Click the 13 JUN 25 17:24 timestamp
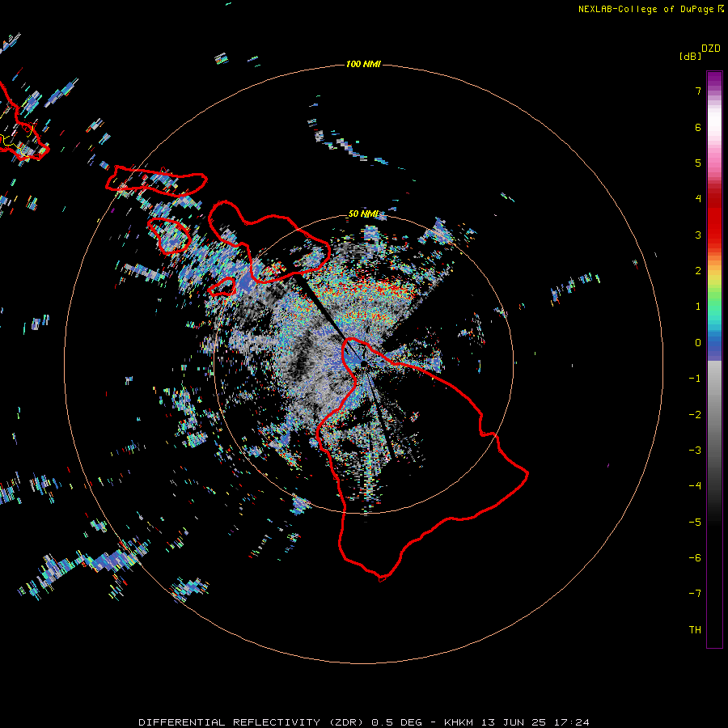 535,722
